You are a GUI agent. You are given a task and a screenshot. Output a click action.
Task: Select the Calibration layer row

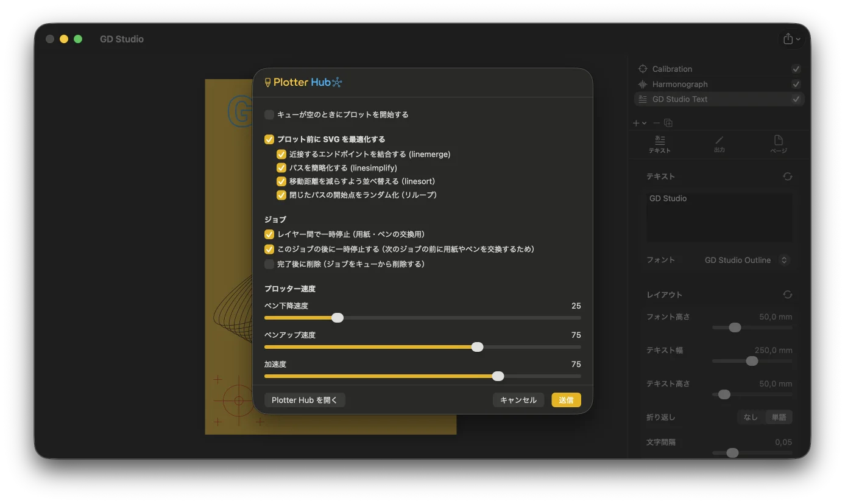tap(719, 69)
